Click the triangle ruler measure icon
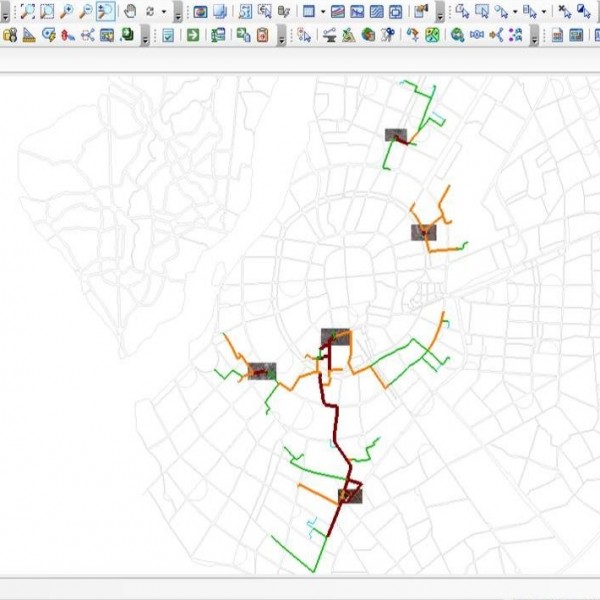Viewport: 600px width, 600px height. [x=29, y=35]
